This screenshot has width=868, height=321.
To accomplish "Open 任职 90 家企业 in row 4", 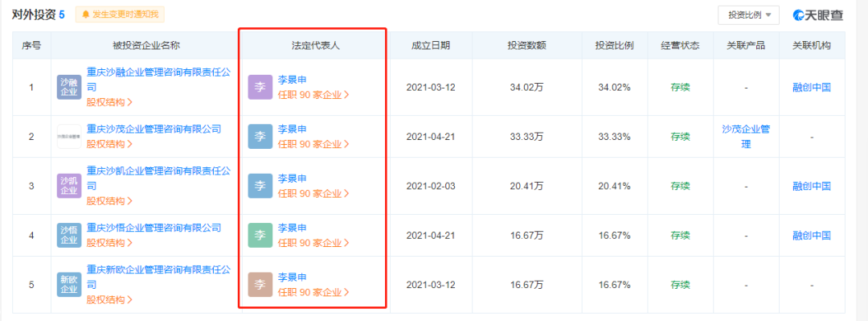I will click(313, 243).
